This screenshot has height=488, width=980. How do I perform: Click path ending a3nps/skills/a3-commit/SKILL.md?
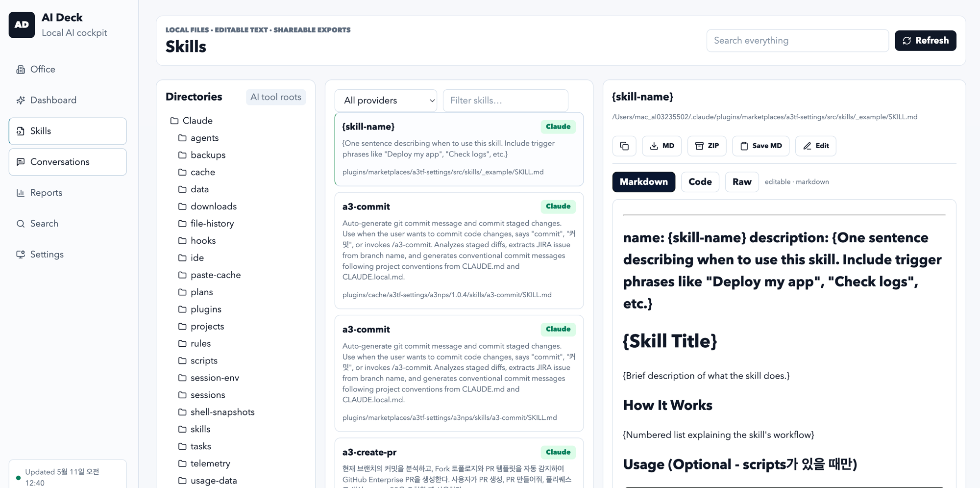pos(449,418)
